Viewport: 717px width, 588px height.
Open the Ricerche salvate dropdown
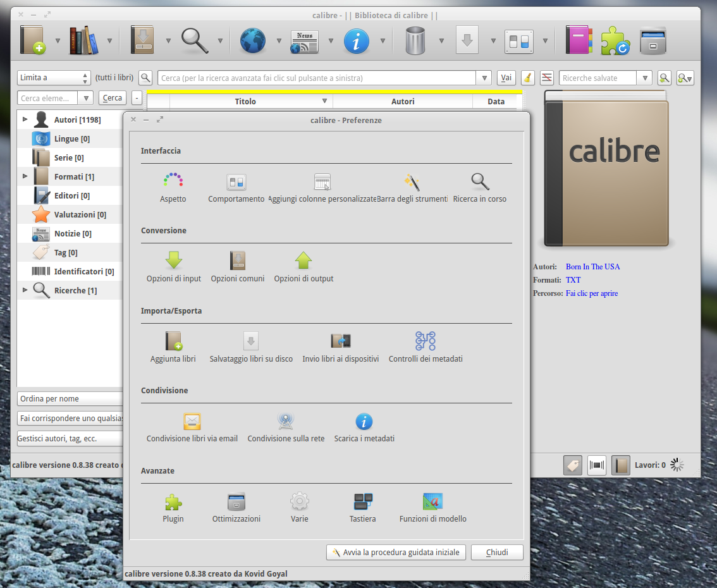pos(644,78)
